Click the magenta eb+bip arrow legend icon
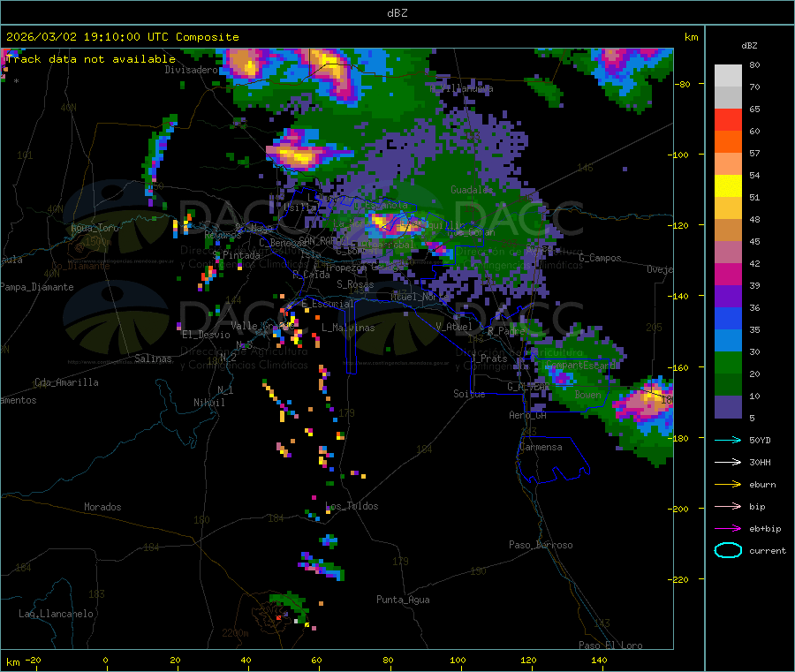795x672 pixels. point(728,528)
